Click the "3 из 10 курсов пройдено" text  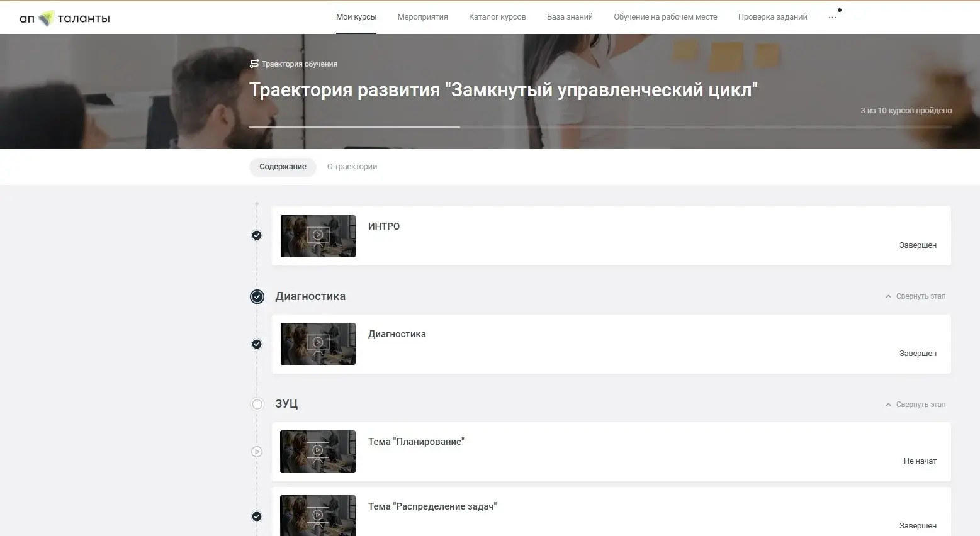click(906, 111)
